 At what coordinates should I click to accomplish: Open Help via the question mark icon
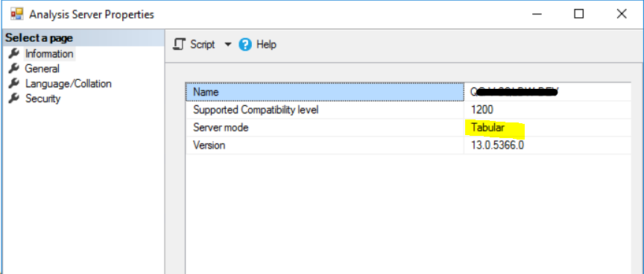244,45
